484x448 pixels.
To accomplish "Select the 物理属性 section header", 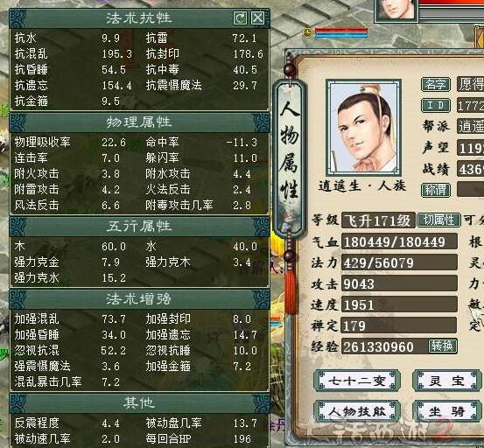I will 139,122.
